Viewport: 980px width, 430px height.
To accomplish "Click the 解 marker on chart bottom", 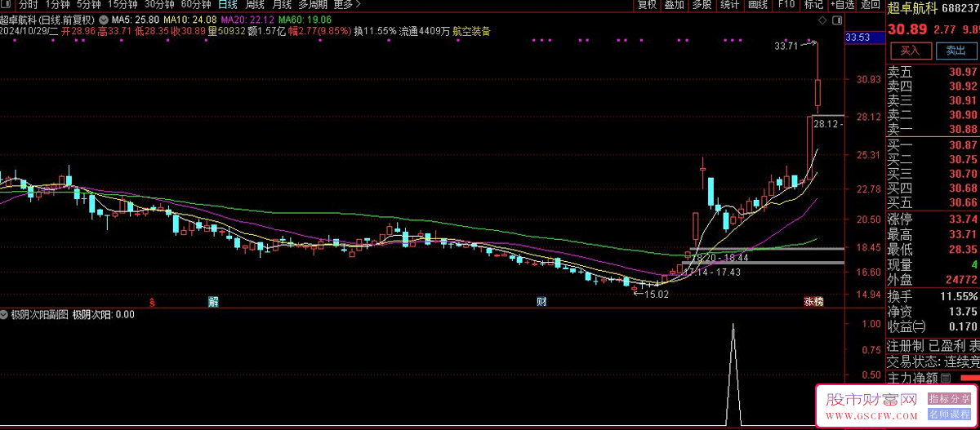I will [x=213, y=302].
